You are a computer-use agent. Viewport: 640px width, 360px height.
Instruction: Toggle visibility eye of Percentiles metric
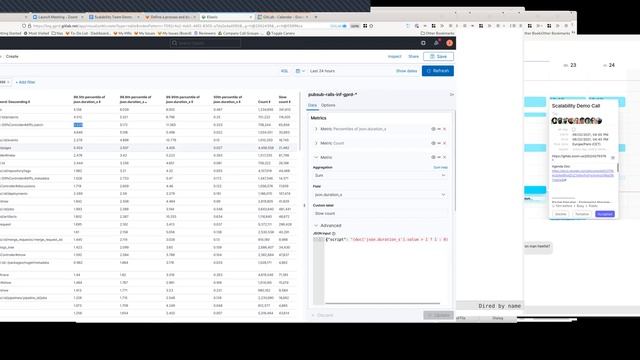pyautogui.click(x=433, y=129)
